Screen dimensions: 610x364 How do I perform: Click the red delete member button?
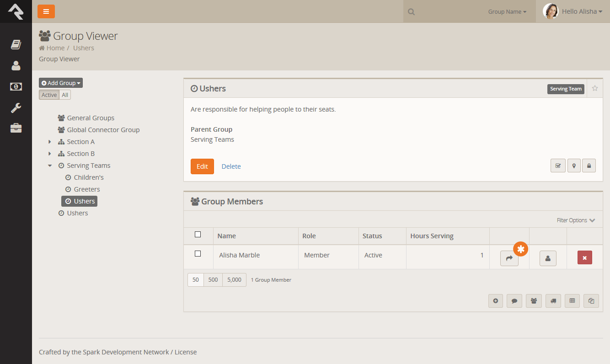(x=584, y=257)
